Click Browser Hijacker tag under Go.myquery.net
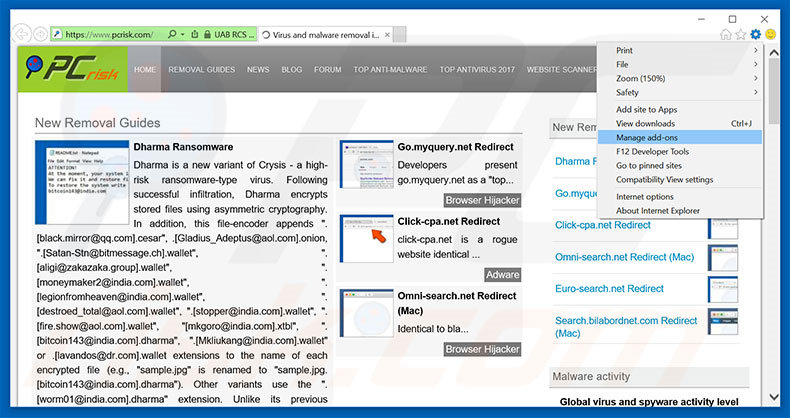Screen dimensions: 790x418 [482, 200]
